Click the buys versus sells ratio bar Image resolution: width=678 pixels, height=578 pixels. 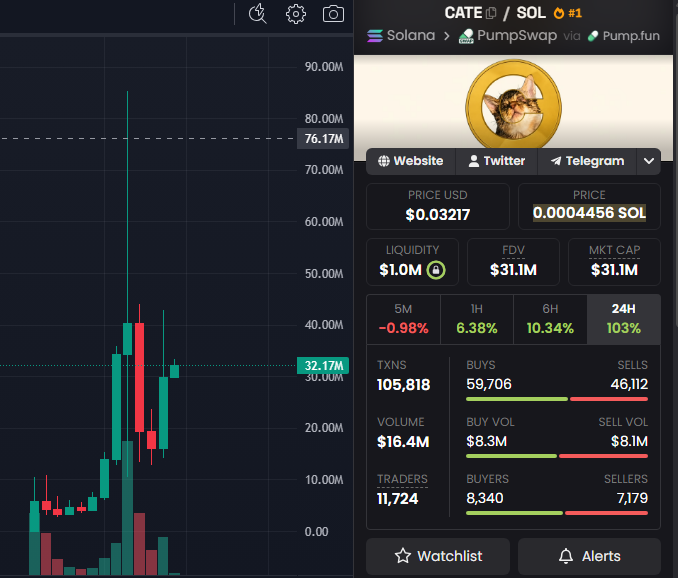pos(557,399)
